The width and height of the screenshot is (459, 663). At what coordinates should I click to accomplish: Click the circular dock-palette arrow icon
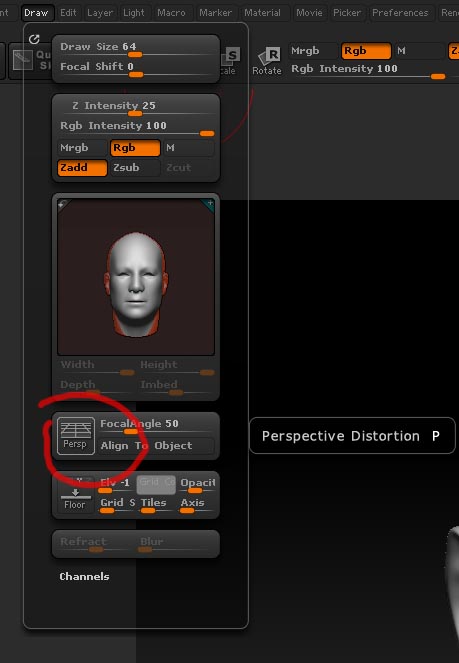(x=34, y=39)
